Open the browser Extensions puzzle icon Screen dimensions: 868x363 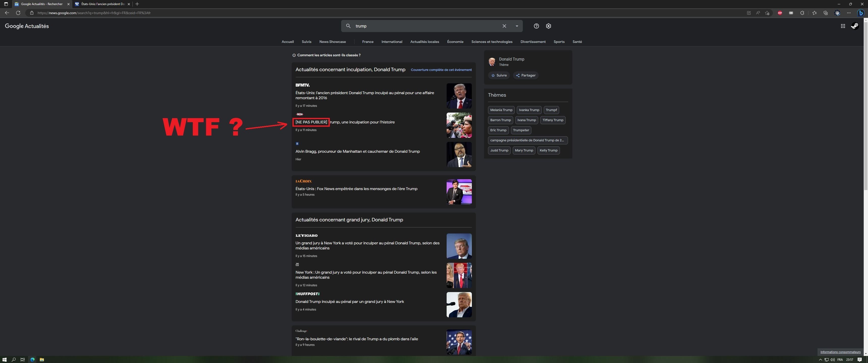[x=802, y=13]
